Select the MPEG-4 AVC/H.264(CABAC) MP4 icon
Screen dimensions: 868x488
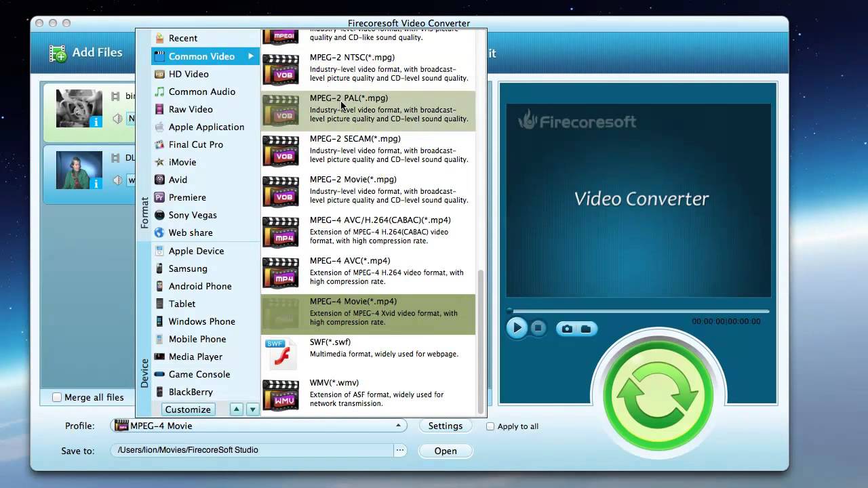(281, 232)
